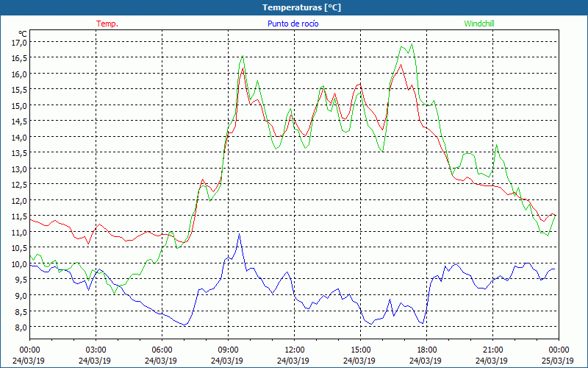Select the red 'Temp.' legend label

point(107,24)
